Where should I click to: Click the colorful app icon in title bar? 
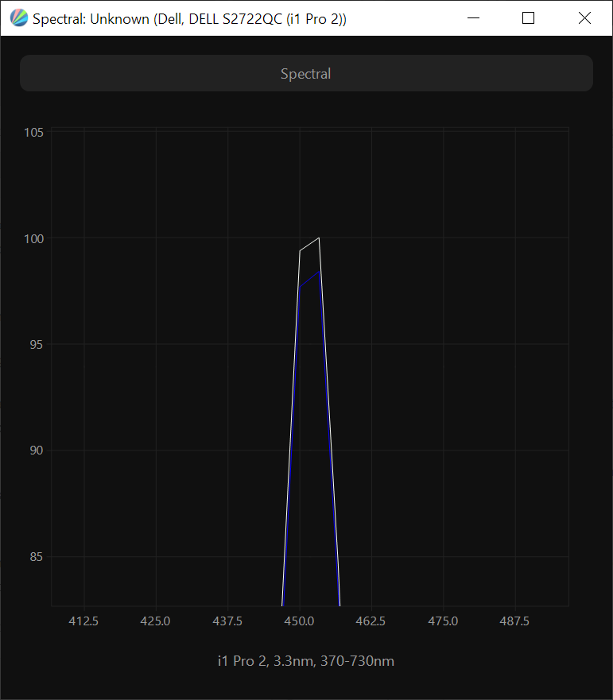click(x=18, y=18)
